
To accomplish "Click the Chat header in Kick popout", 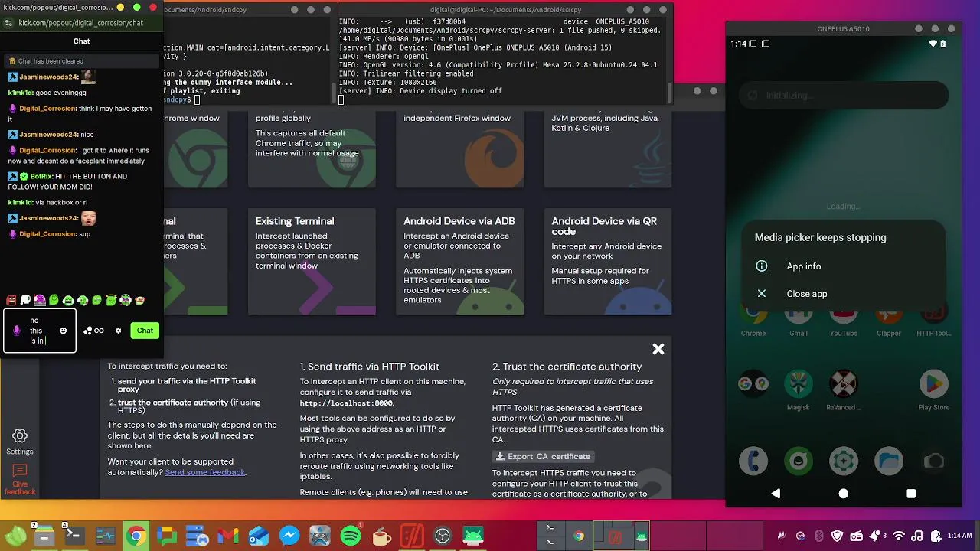I will click(x=81, y=41).
